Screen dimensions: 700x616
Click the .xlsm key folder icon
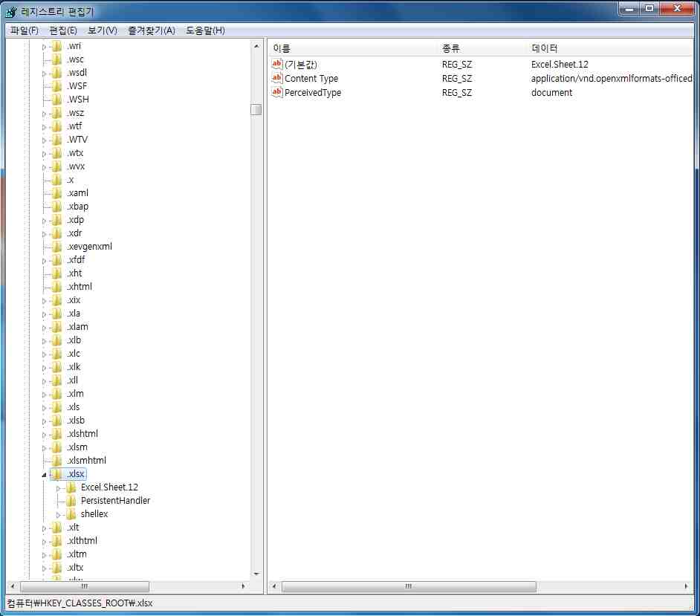tap(56, 447)
